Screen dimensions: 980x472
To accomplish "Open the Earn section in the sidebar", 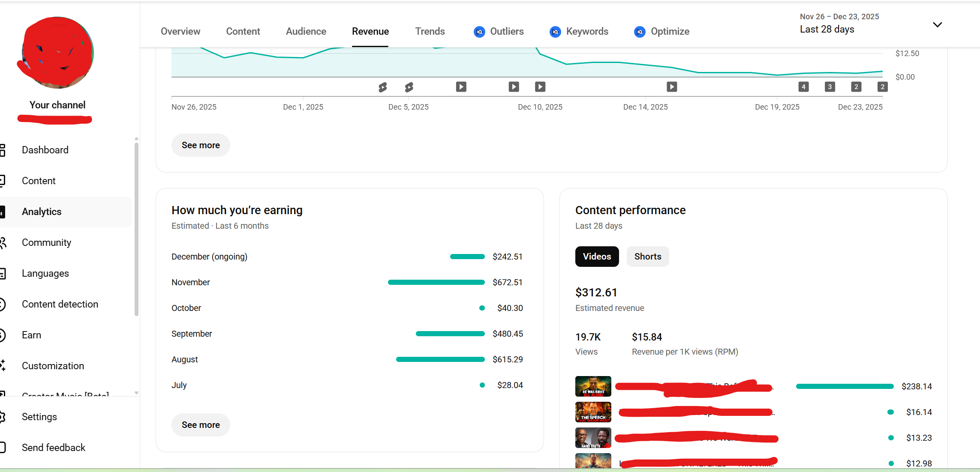I will (x=31, y=335).
